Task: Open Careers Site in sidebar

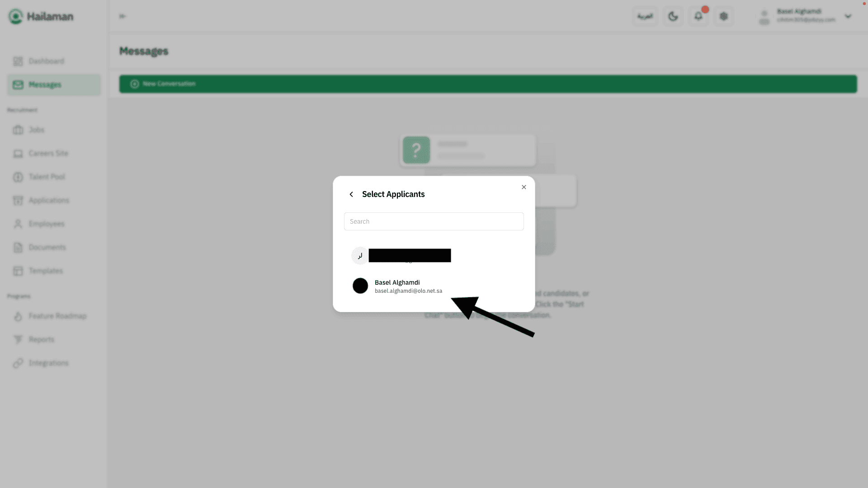Action: click(x=48, y=153)
